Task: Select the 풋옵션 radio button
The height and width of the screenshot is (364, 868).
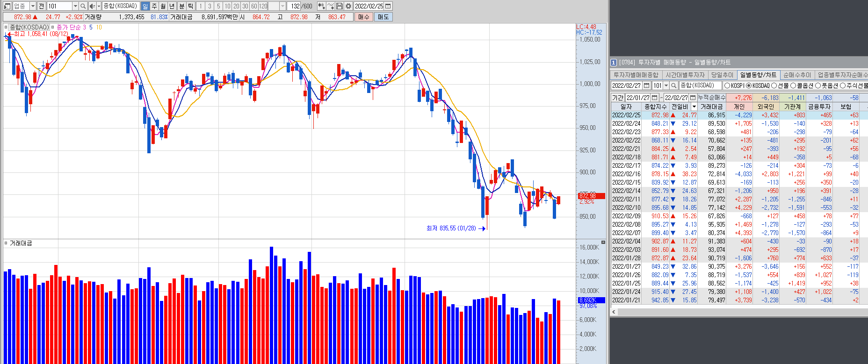Action: click(x=818, y=86)
